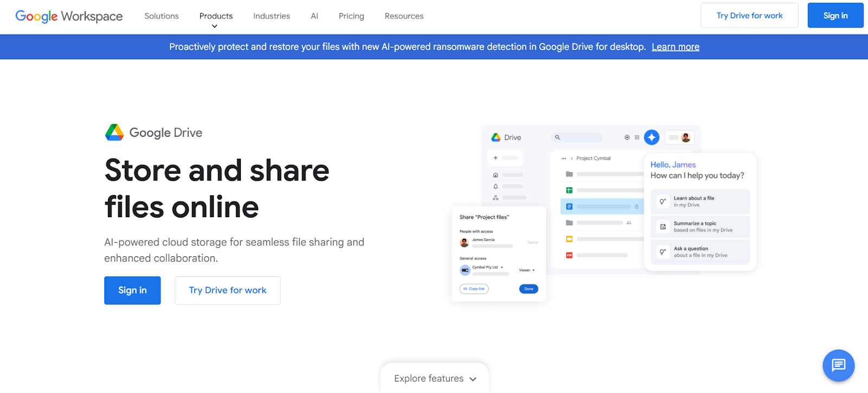Click James Garcia's avatar in the share dialog
Screen dimensions: 868x393
coord(464,243)
